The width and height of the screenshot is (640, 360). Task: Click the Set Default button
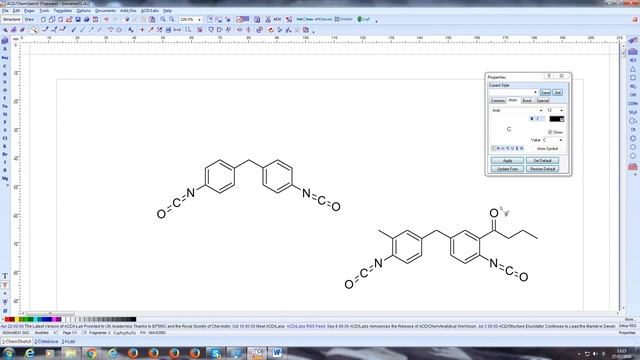[x=542, y=160]
